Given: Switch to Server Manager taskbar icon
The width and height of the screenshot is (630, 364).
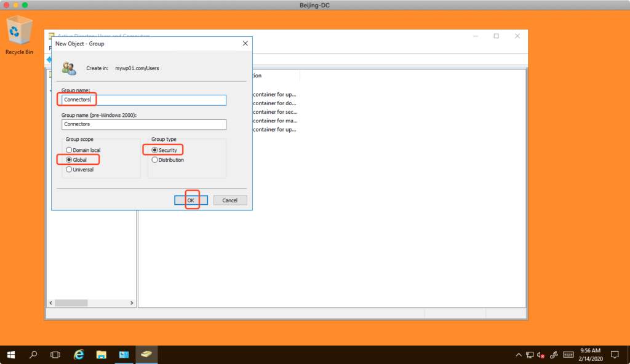Looking at the screenshot, I should 124,355.
